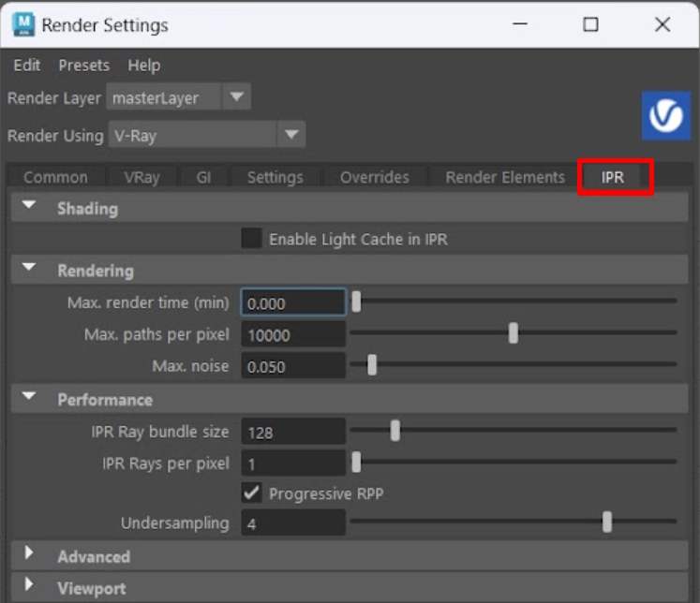The image size is (700, 603).
Task: Collapse the Performance section
Action: coord(29,396)
